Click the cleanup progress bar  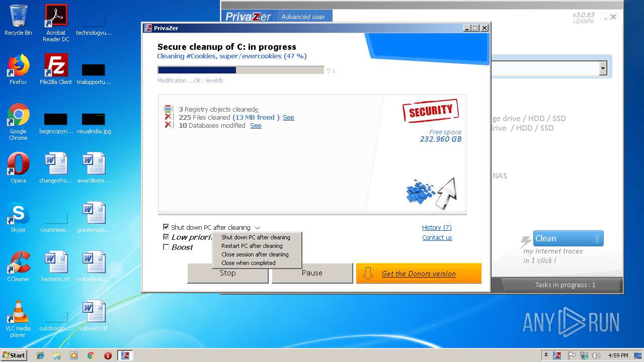240,70
